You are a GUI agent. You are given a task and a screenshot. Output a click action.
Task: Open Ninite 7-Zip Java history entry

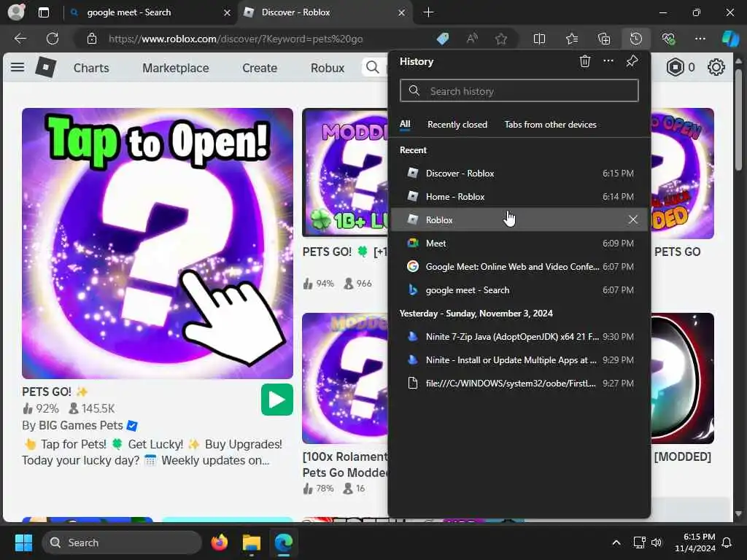(x=519, y=337)
